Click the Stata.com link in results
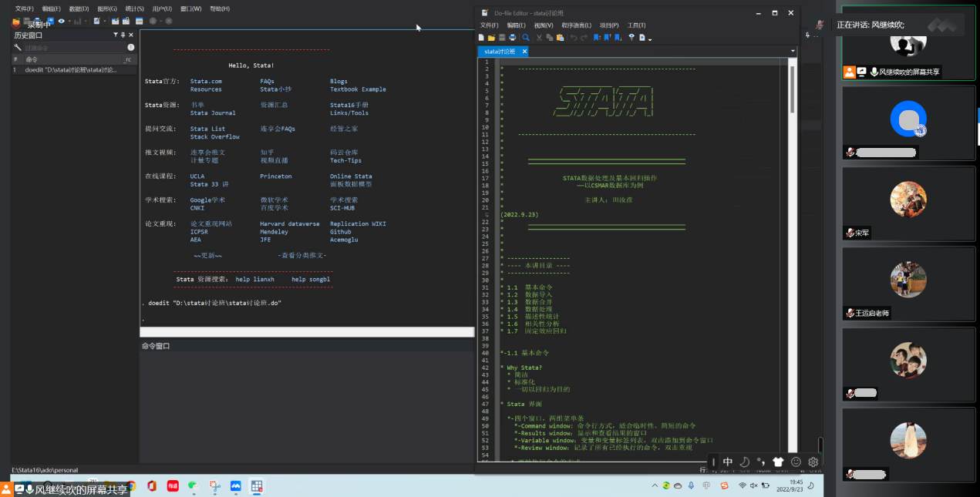The height and width of the screenshot is (497, 980). (206, 81)
